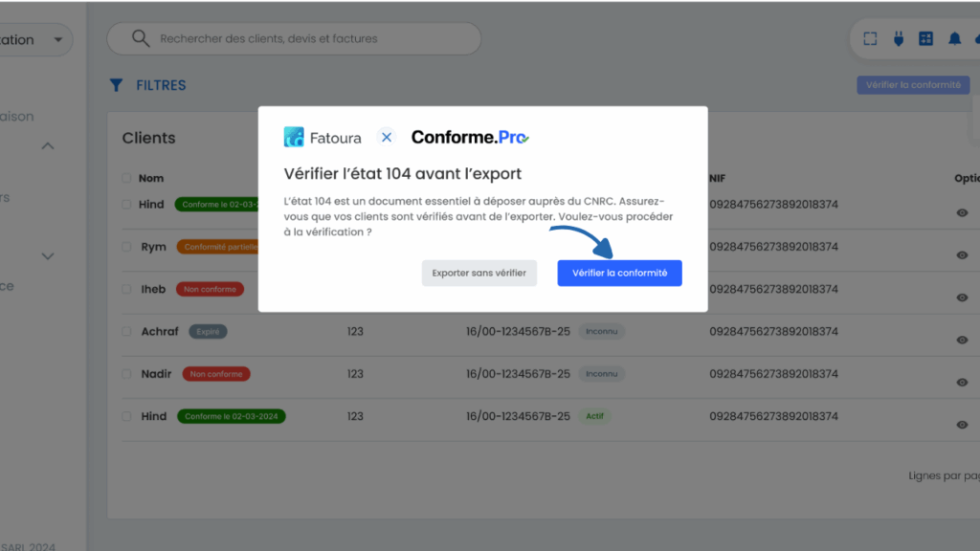Click the Nom column header
980x551 pixels.
pos(151,178)
